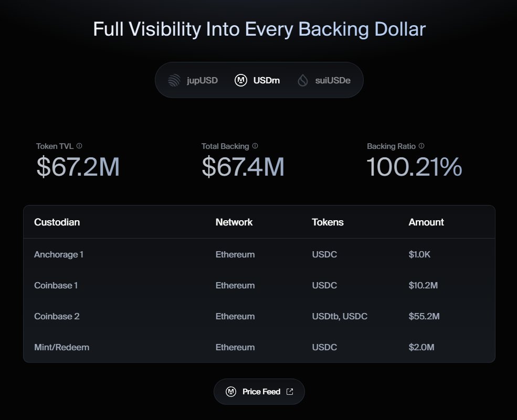Select the Mint/Redeem row
Viewport: 517px width, 420px height.
(259, 347)
